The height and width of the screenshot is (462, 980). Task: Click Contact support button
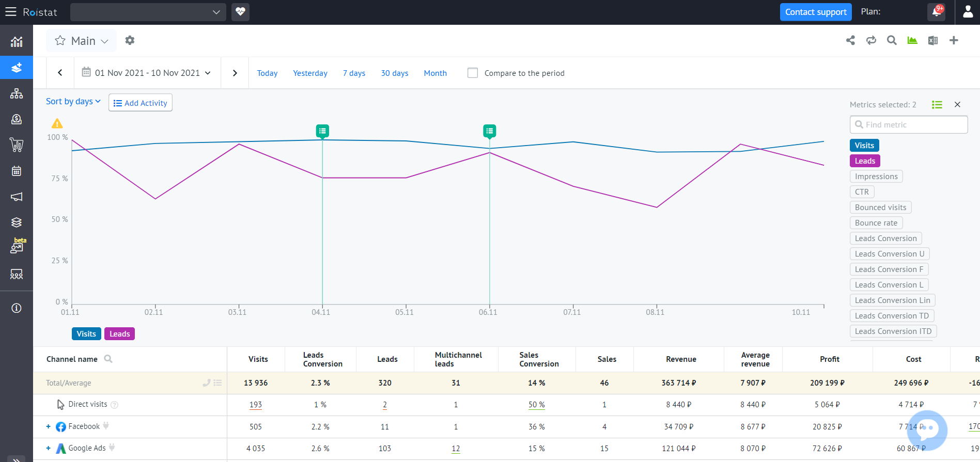pyautogui.click(x=816, y=12)
